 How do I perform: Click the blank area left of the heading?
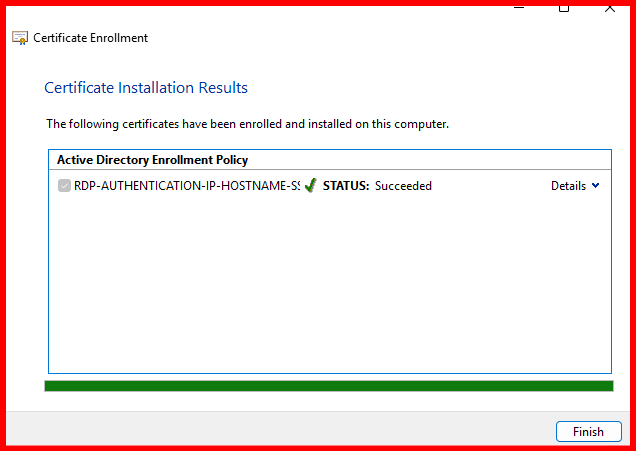(x=25, y=88)
